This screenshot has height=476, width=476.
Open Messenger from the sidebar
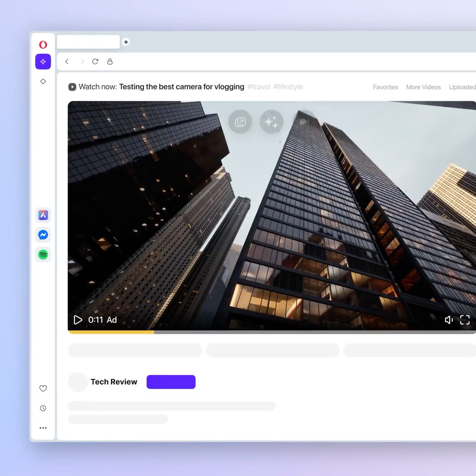43,235
